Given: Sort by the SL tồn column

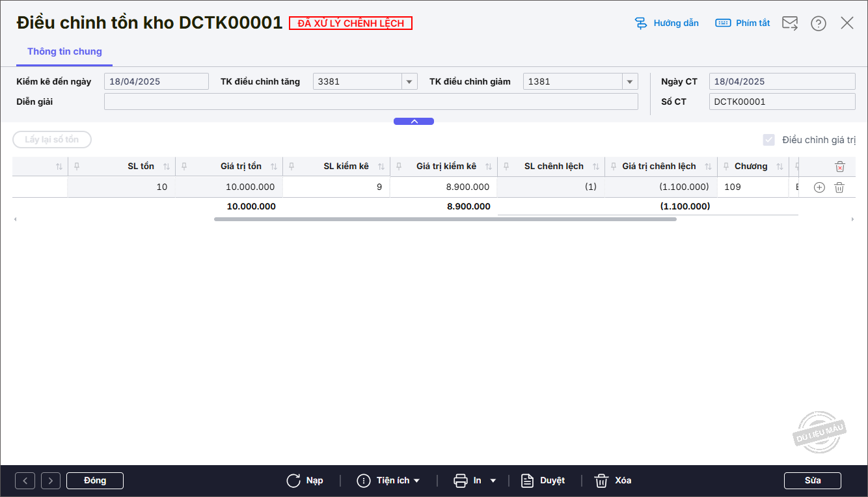Looking at the screenshot, I should click(x=167, y=167).
